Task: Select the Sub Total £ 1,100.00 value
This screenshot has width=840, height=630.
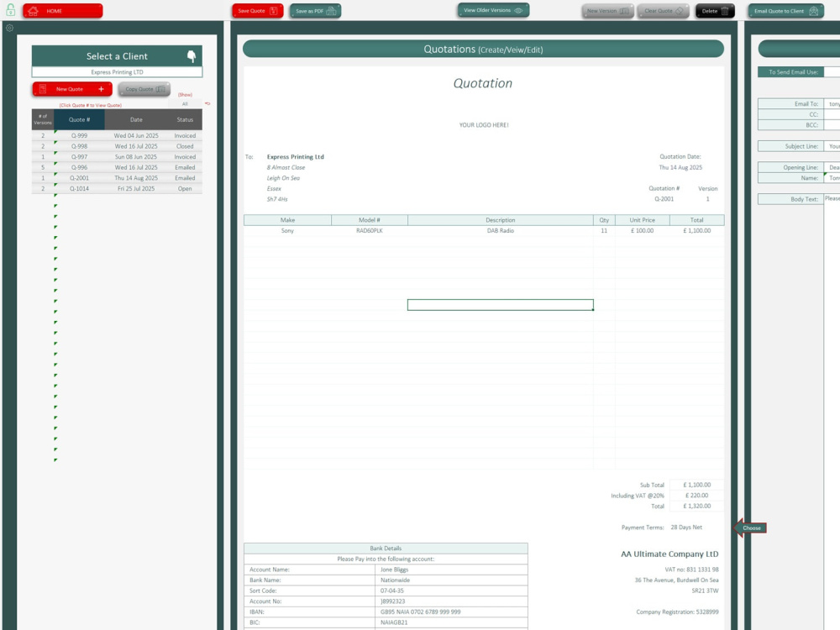Action: tap(697, 485)
